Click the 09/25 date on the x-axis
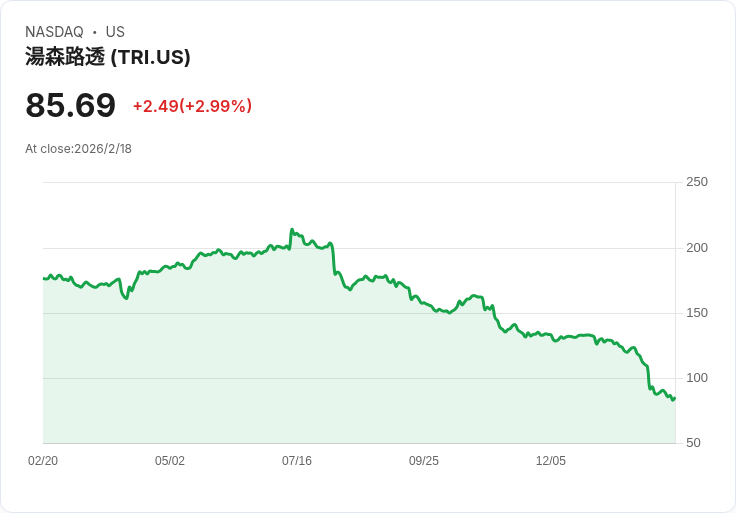 click(x=424, y=461)
